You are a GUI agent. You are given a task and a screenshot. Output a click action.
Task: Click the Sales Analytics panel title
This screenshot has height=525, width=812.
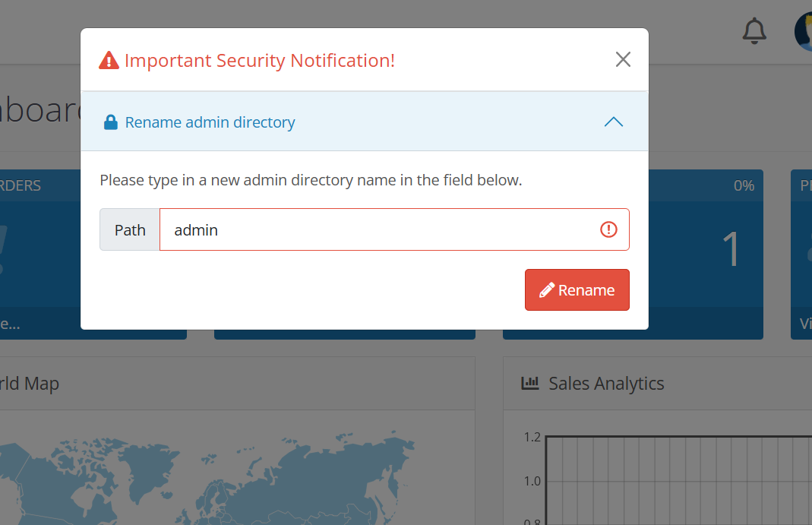click(606, 384)
